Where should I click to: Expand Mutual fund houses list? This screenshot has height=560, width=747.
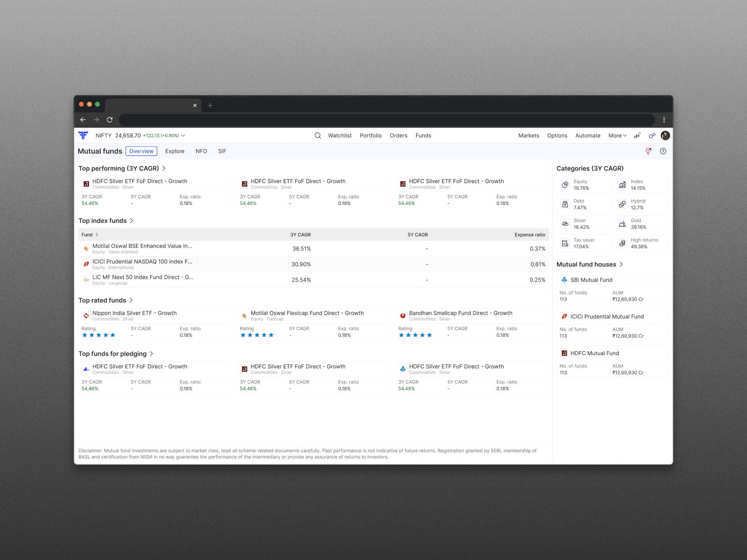[621, 264]
